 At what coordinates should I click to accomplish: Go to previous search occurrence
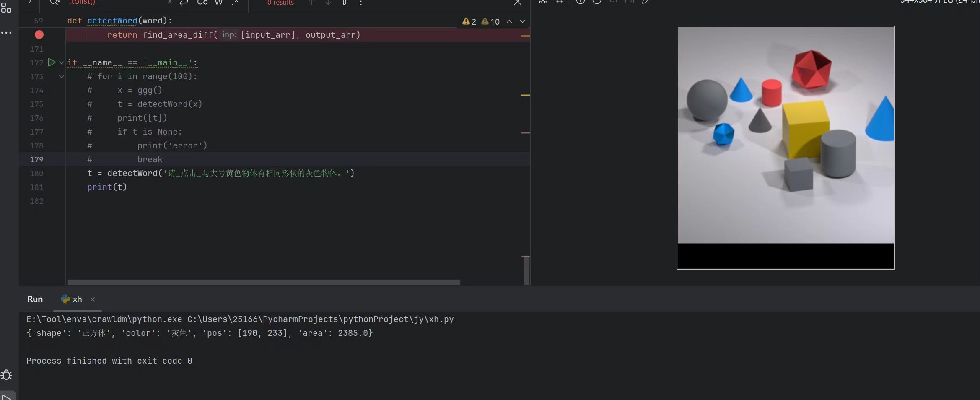pos(312,3)
